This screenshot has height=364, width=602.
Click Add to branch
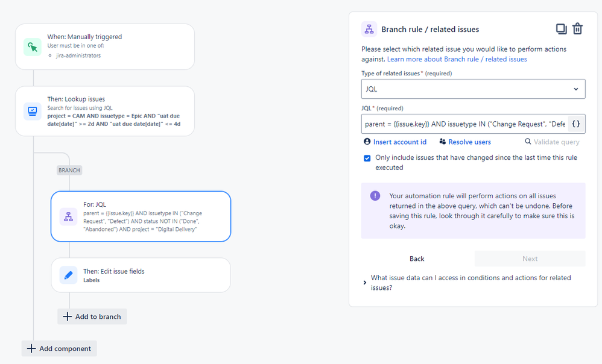point(92,316)
